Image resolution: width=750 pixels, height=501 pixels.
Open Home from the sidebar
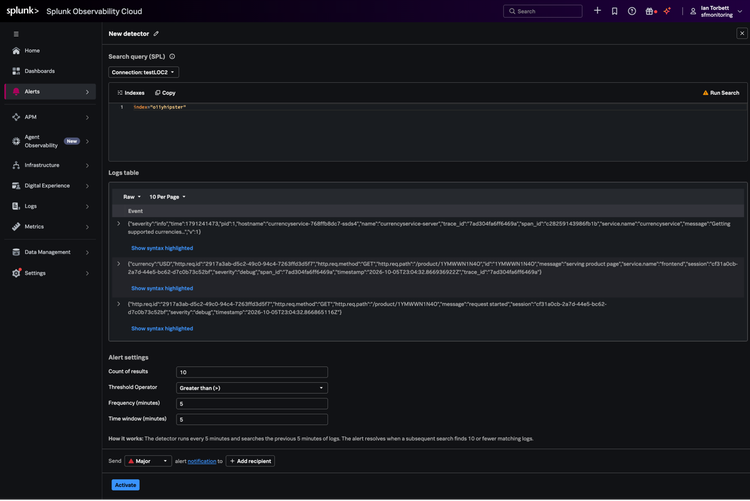[32, 51]
